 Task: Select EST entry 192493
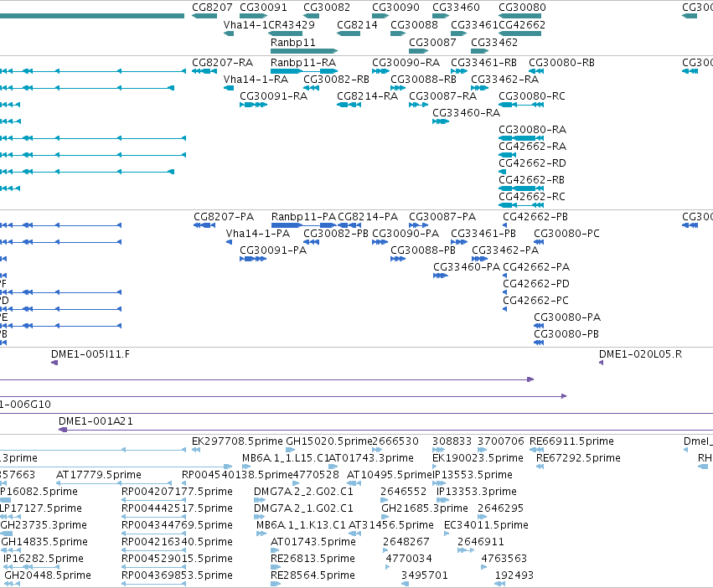(500, 584)
